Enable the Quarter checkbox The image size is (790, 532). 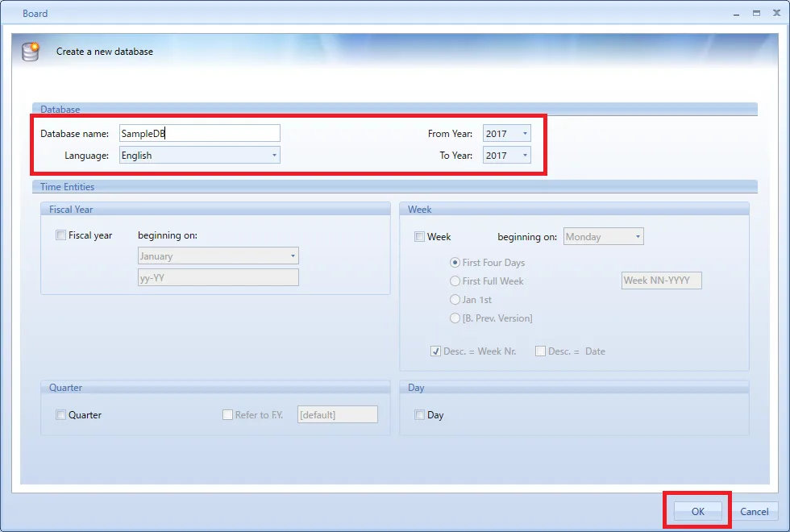[x=60, y=415]
